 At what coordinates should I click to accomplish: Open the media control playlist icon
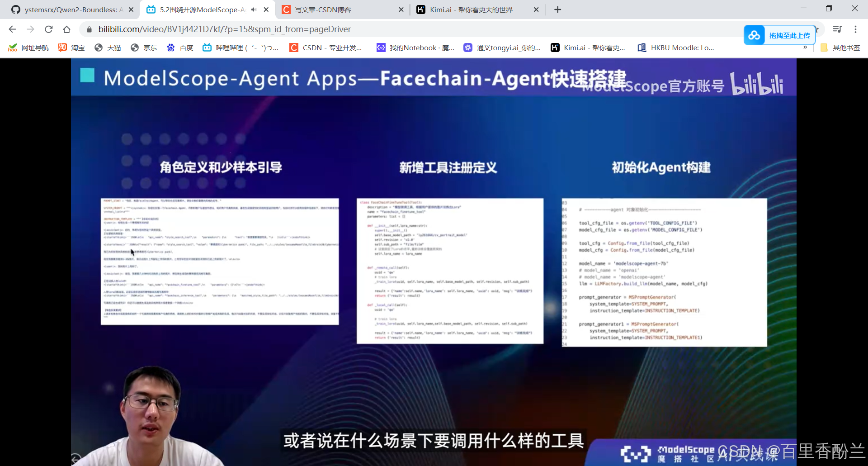pyautogui.click(x=837, y=29)
